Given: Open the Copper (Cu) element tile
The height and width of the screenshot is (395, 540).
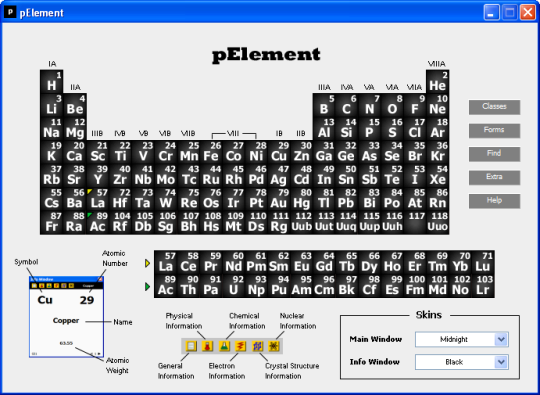Looking at the screenshot, I should pyautogui.click(x=279, y=152).
